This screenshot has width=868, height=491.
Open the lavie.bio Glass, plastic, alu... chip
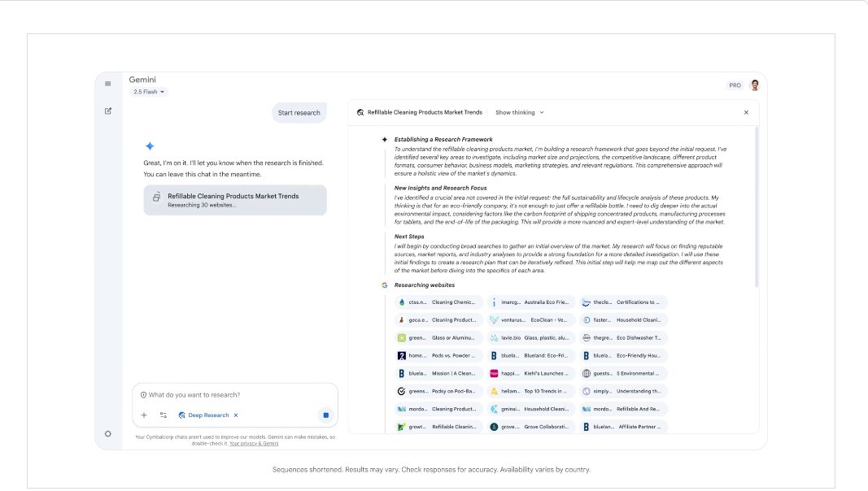pos(531,338)
